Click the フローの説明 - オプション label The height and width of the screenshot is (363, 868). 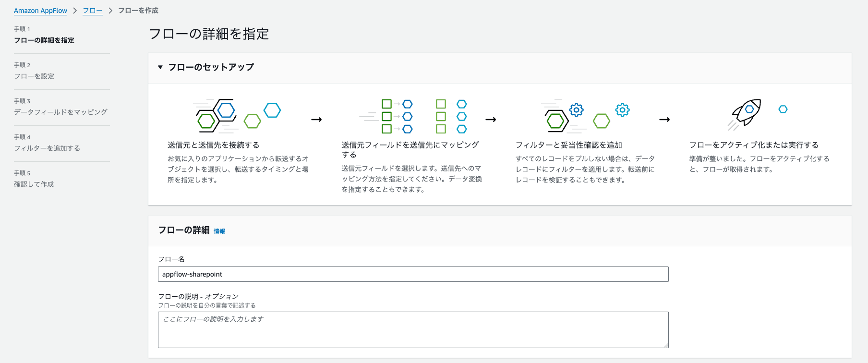click(x=198, y=297)
